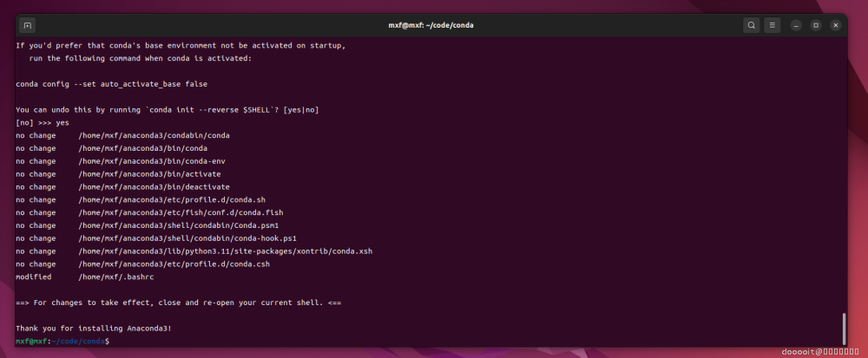Viewport: 868px width, 358px height.
Task: Click the /home/mxf/.bashrc path
Action: [x=115, y=277]
